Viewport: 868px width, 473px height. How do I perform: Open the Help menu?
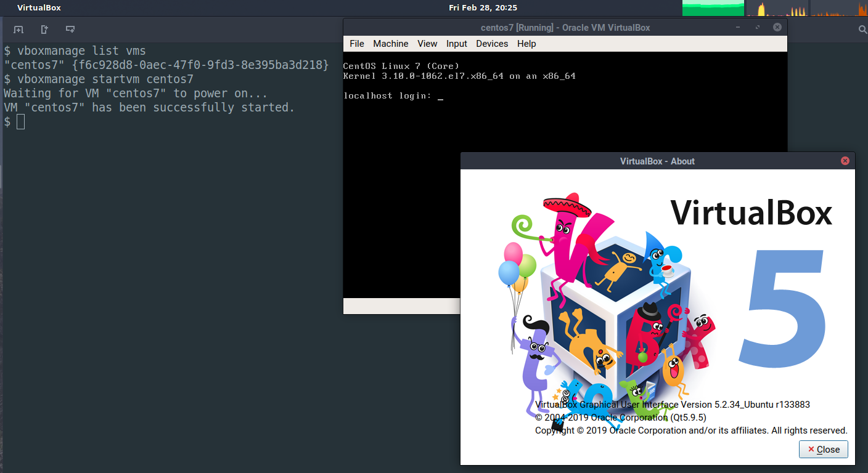[525, 44]
